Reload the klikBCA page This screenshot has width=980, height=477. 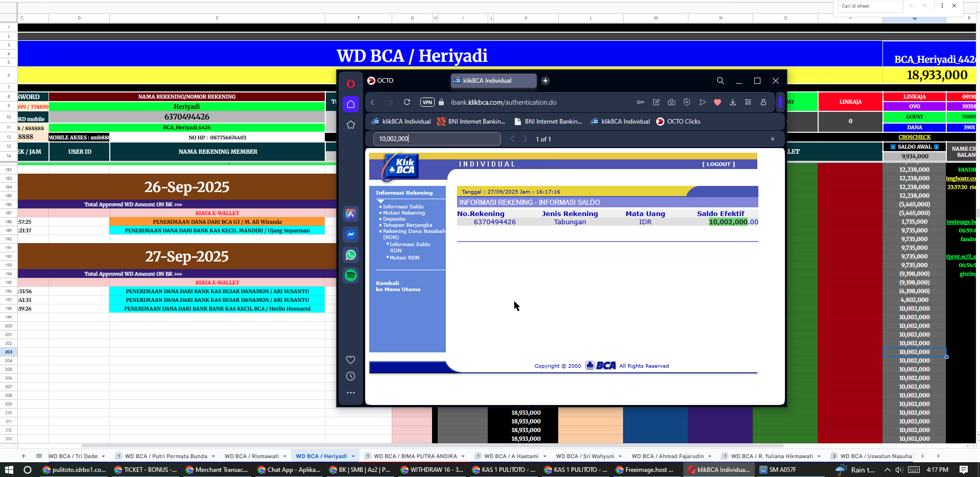click(x=407, y=102)
